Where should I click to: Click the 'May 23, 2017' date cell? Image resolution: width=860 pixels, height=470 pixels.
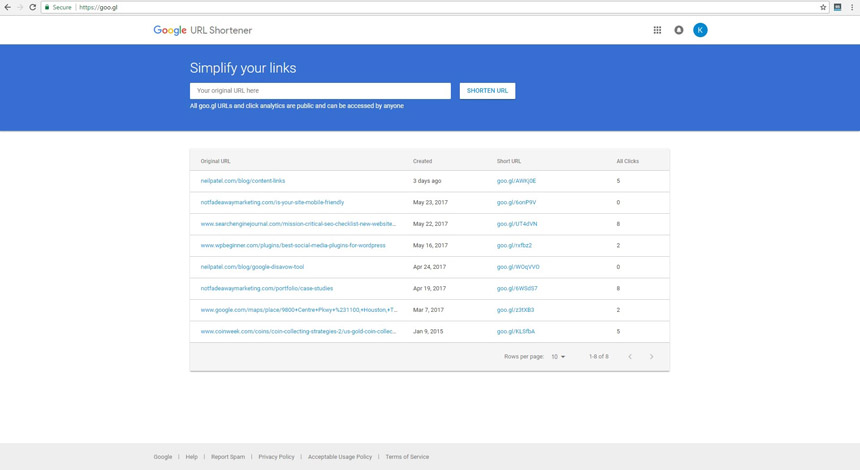point(430,202)
